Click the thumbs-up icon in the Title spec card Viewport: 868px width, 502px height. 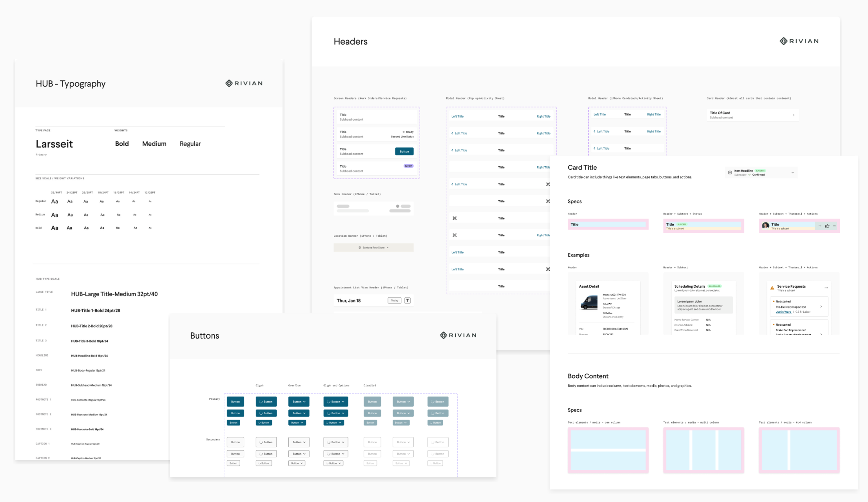(827, 226)
